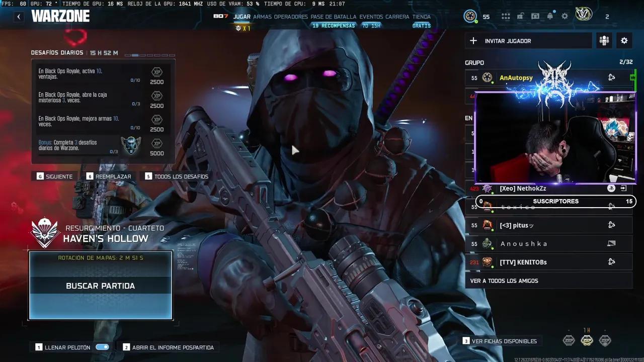Click the rank emblem next to level 55
The width and height of the screenshot is (644, 362).
[470, 16]
